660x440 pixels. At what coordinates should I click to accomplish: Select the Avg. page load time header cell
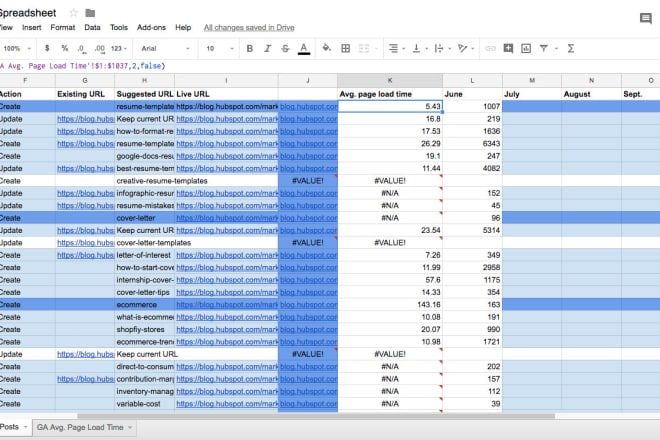(390, 94)
